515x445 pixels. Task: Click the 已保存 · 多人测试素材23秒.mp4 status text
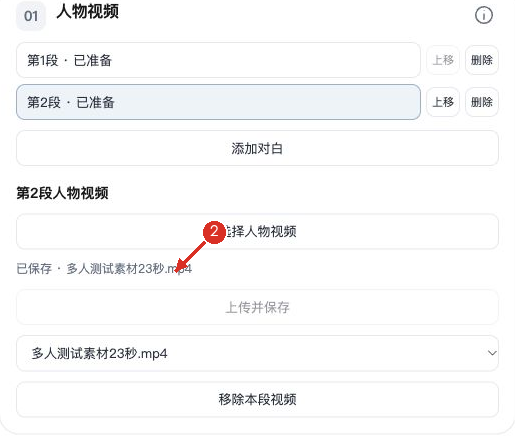point(104,269)
